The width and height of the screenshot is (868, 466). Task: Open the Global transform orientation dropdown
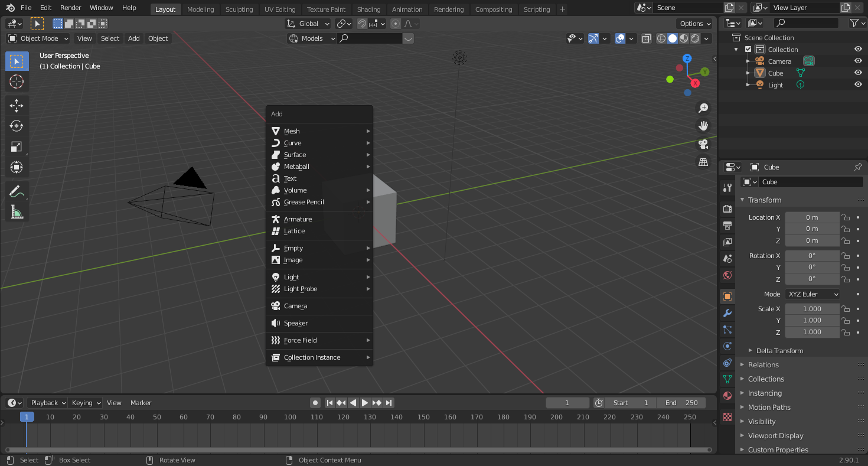(x=308, y=24)
